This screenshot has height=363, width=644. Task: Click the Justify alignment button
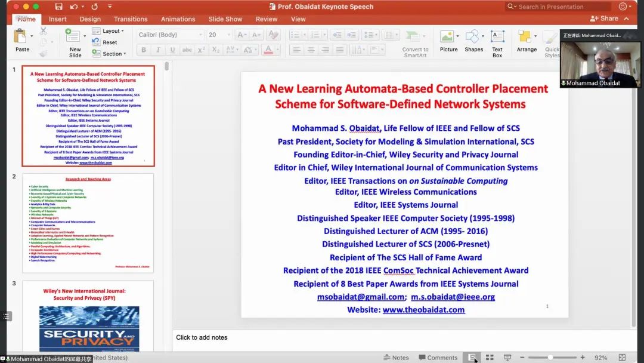tap(340, 50)
